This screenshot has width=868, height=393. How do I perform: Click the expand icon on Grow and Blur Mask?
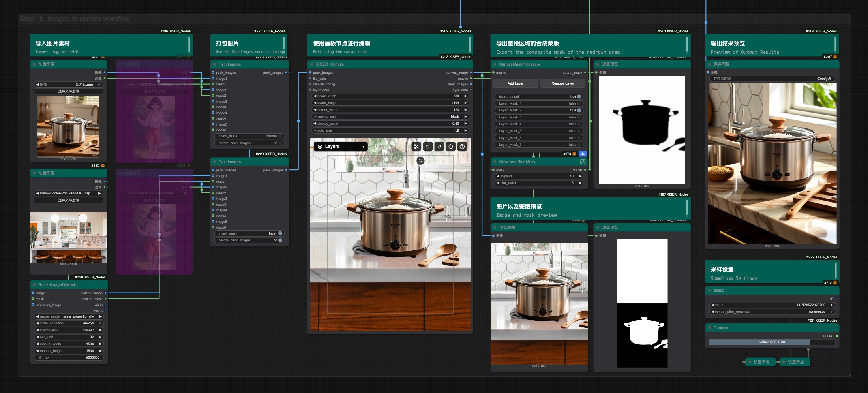[582, 162]
